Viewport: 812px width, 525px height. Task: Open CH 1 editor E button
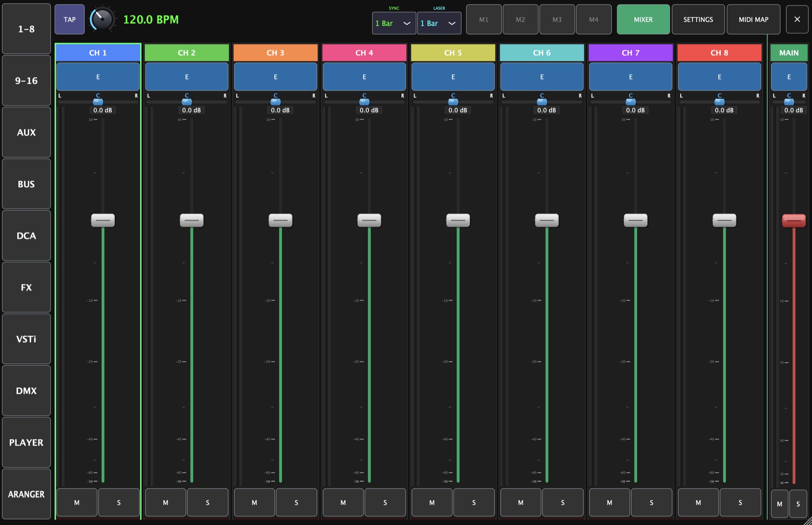pyautogui.click(x=98, y=77)
